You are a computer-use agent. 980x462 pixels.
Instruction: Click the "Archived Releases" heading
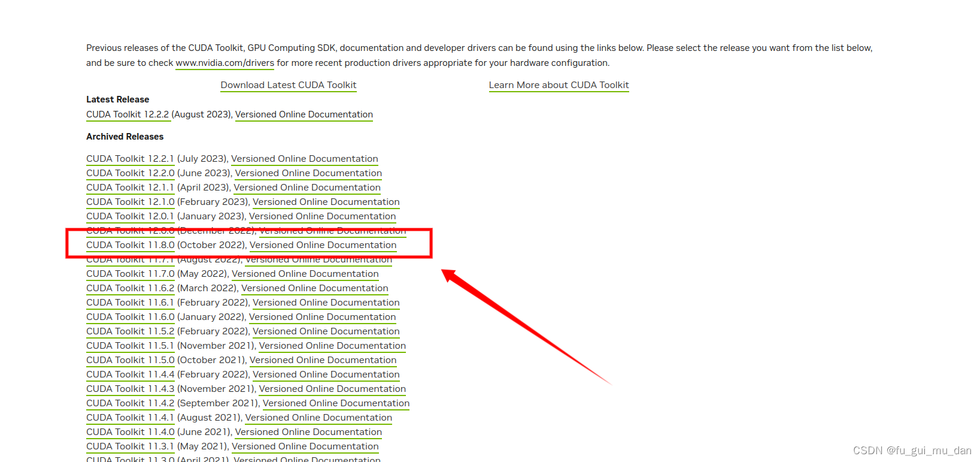point(125,137)
